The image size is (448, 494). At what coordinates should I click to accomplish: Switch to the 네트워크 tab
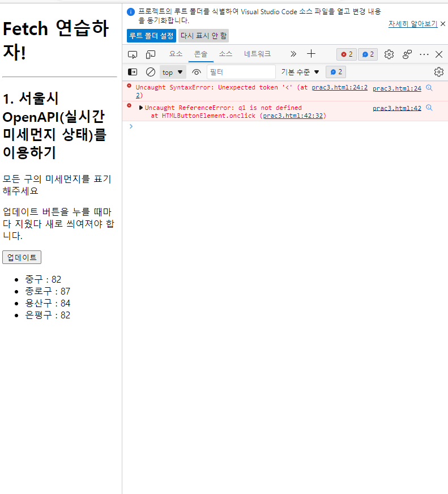point(257,54)
